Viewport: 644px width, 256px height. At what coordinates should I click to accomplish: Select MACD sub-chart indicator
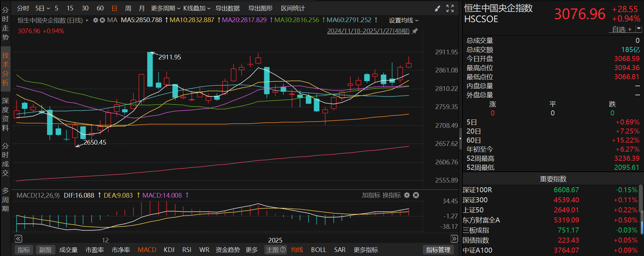point(147,250)
